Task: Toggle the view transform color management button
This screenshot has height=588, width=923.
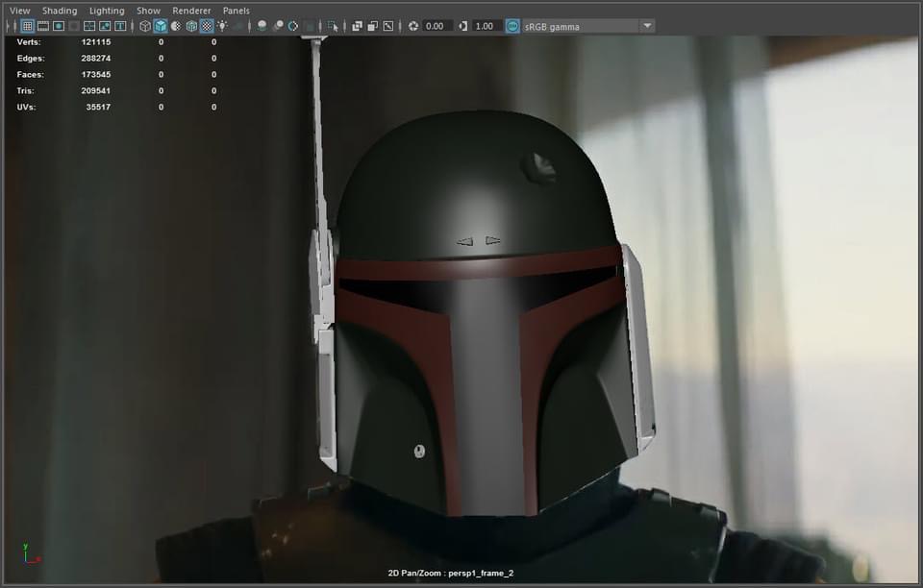Action: pyautogui.click(x=513, y=26)
